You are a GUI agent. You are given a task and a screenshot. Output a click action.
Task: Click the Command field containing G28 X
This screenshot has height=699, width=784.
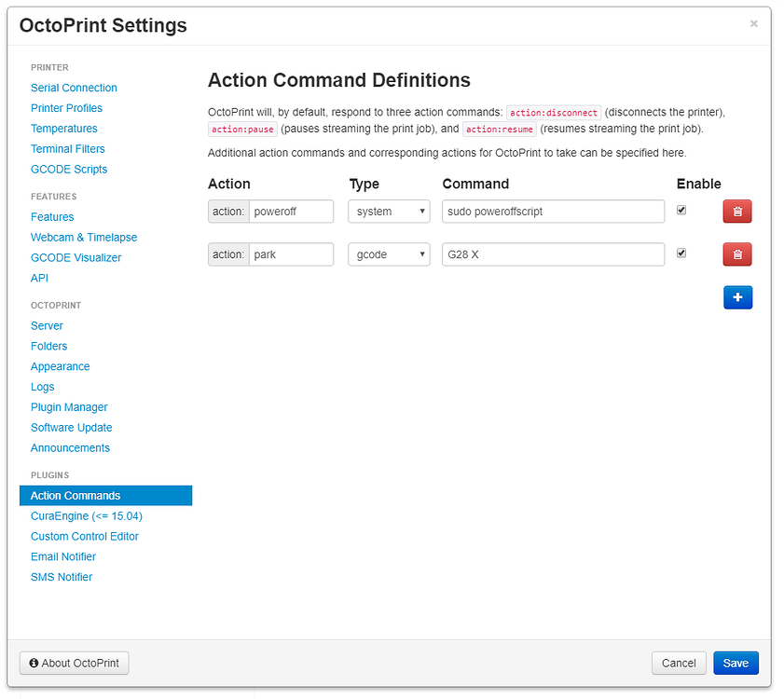(x=553, y=254)
